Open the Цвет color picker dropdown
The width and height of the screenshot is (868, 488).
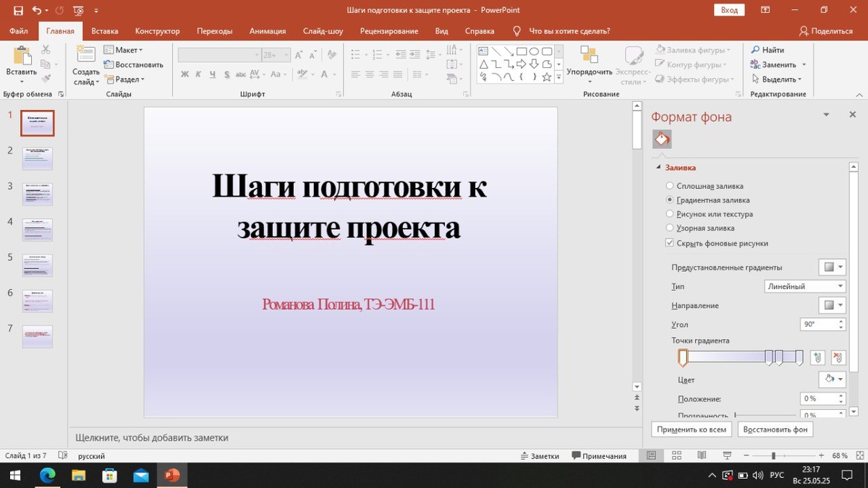pyautogui.click(x=832, y=379)
